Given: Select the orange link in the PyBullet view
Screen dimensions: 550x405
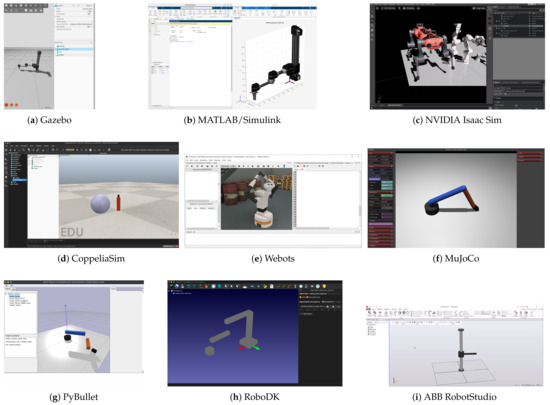Looking at the screenshot, I should click(x=88, y=343).
